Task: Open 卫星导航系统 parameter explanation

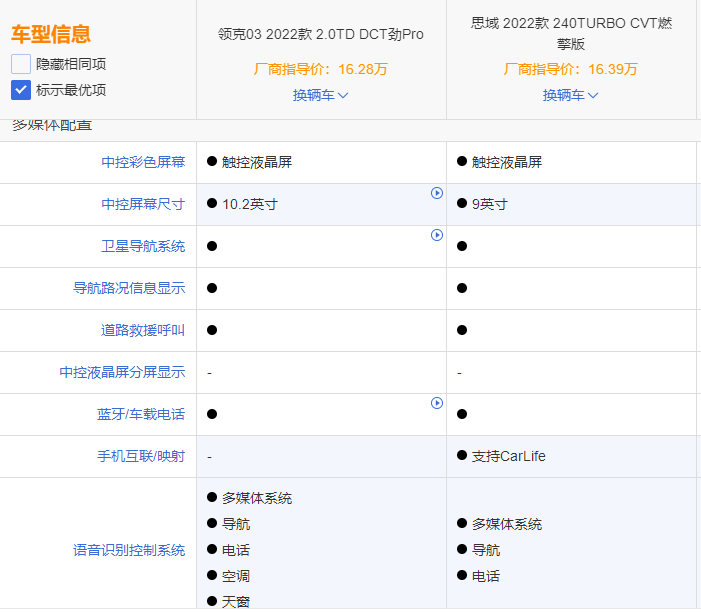Action: (143, 246)
